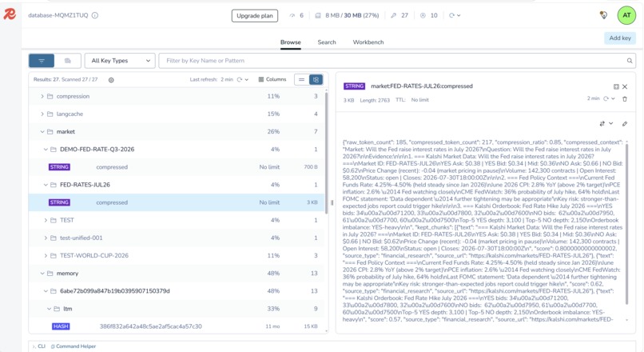Select the 3 KB compressed STRING key
This screenshot has height=352, width=644.
pos(177,202)
